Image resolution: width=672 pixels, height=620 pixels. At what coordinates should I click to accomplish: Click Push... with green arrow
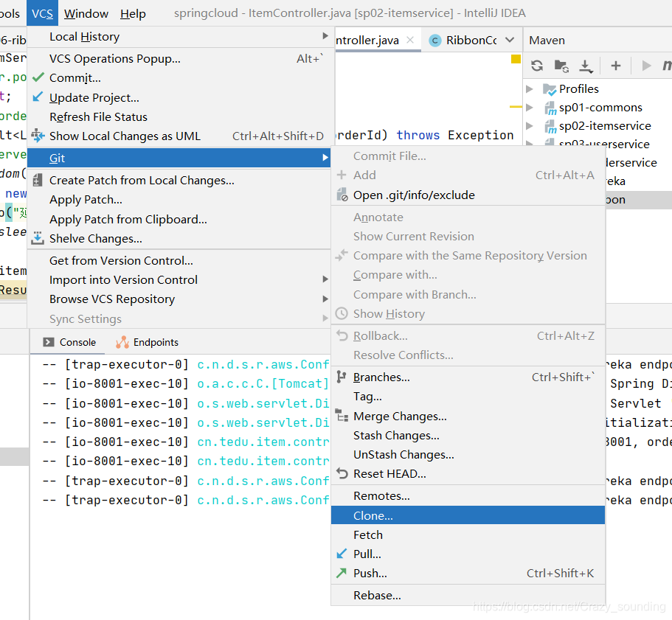(x=468, y=574)
